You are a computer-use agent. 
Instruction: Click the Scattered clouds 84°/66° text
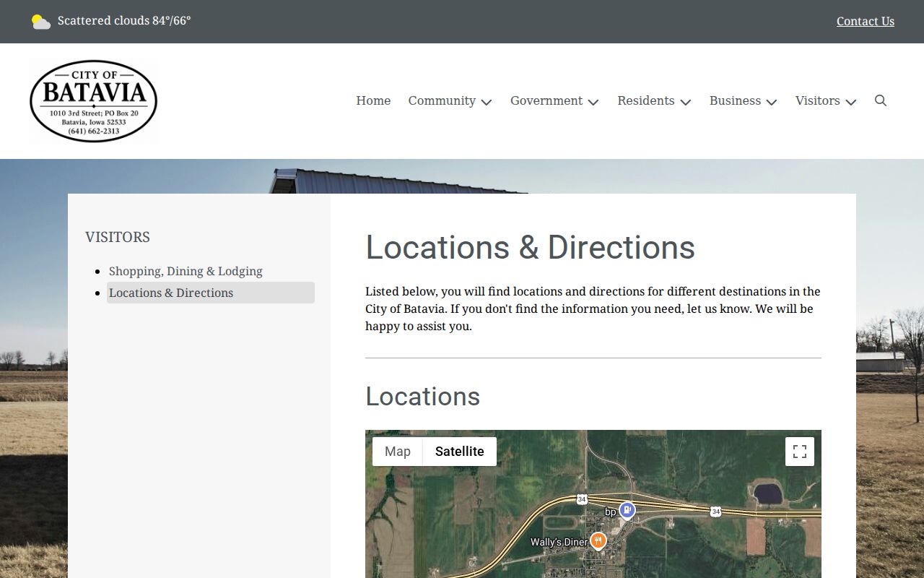[124, 21]
